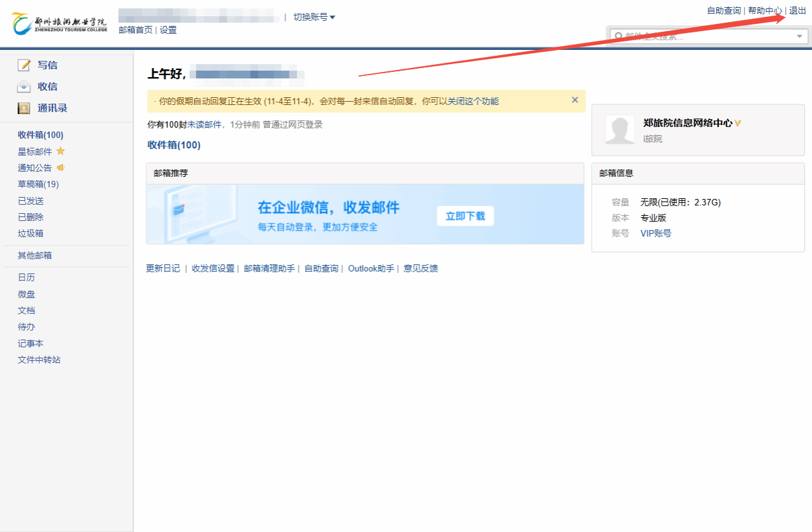Click the mail full-text search input field
This screenshot has width=812, height=532.
click(706, 36)
